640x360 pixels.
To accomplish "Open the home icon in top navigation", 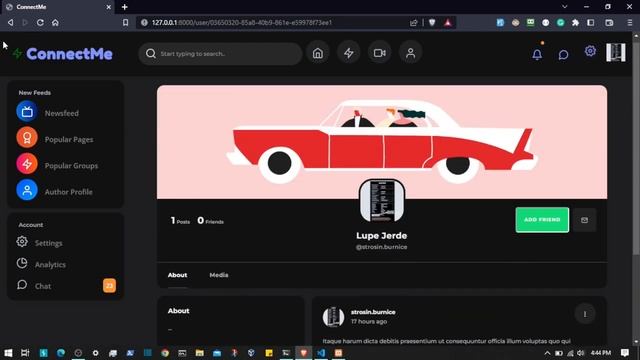I will (318, 53).
